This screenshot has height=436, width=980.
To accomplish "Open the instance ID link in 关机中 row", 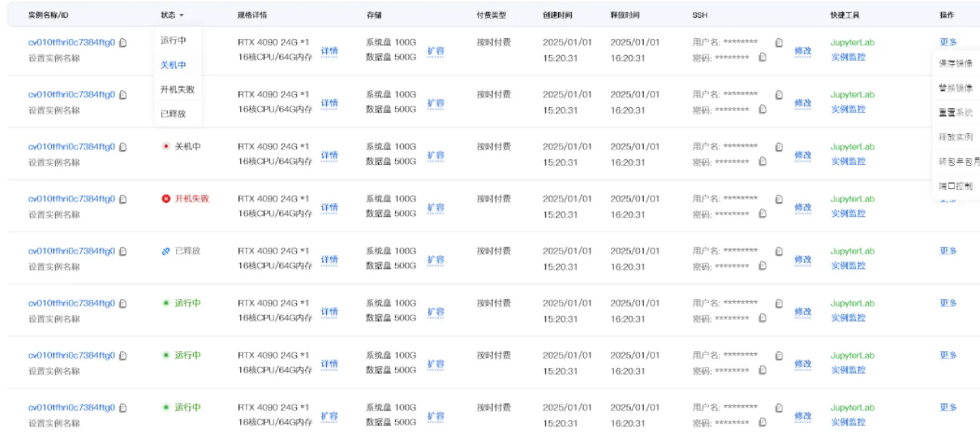I will (72, 147).
